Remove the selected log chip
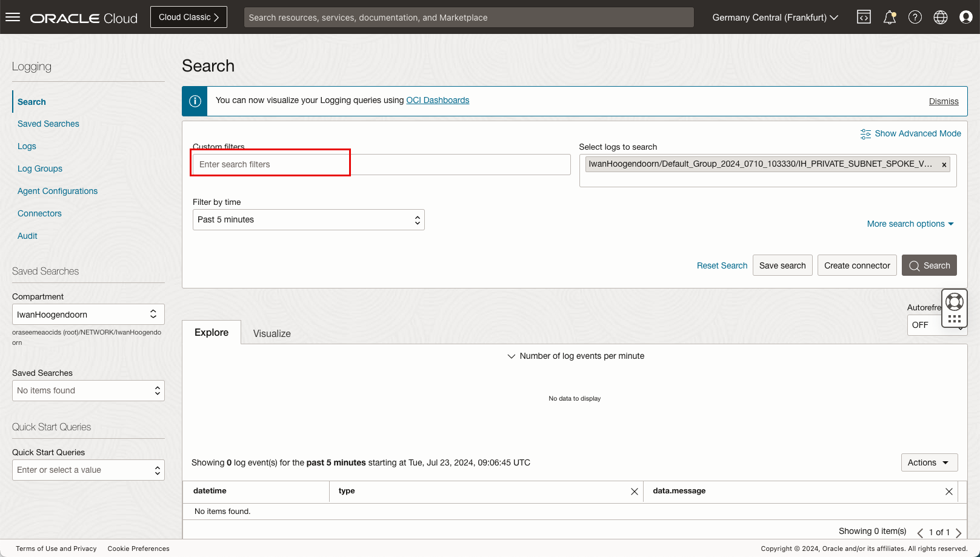The image size is (980, 557). [944, 164]
